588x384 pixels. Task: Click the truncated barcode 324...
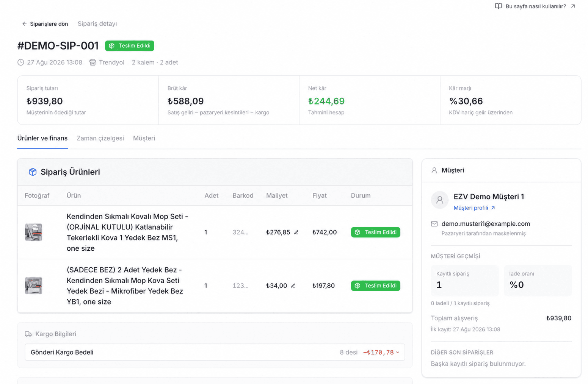(x=240, y=233)
